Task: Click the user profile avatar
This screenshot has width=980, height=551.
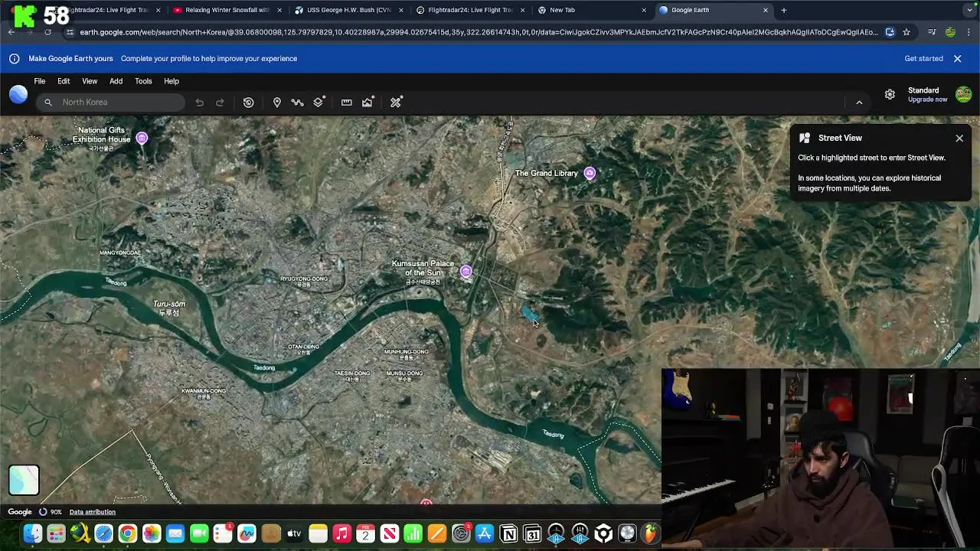Action: (963, 94)
